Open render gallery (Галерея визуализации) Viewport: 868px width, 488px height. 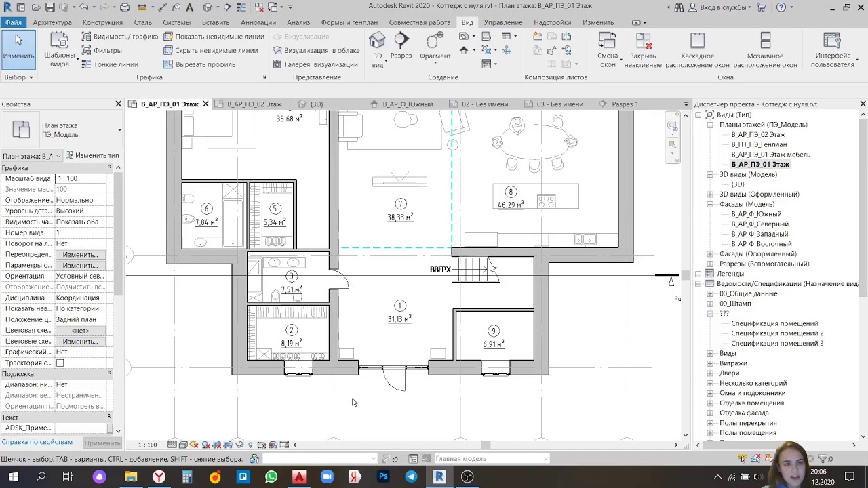tap(315, 64)
